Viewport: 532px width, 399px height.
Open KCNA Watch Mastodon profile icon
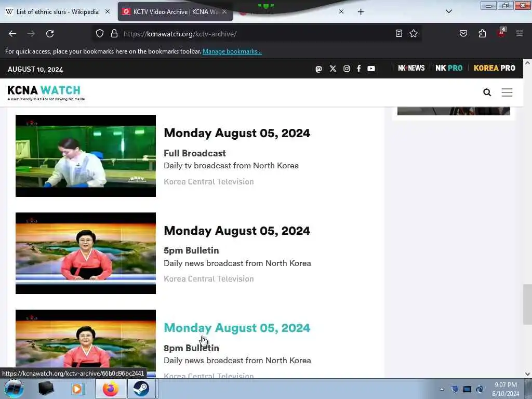tap(318, 69)
